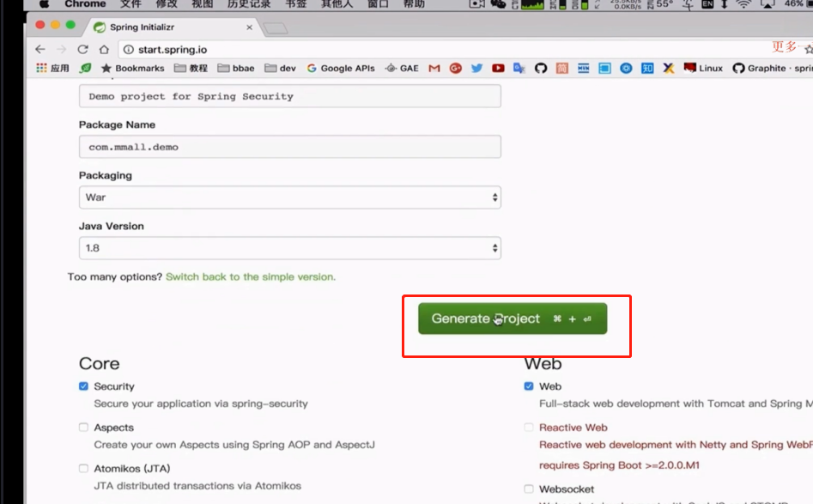Open the green Spring leaf bookmark
Screen dimensions: 813x504
(x=85, y=68)
